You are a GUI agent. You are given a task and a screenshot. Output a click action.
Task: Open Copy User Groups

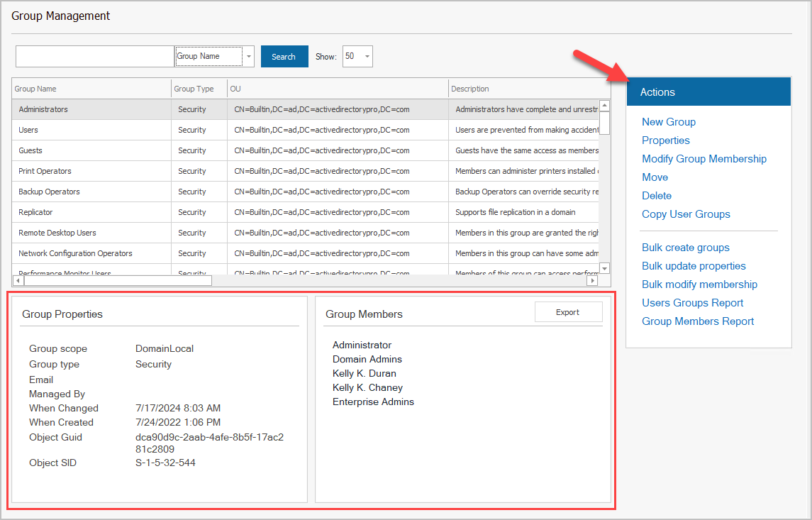(x=685, y=214)
